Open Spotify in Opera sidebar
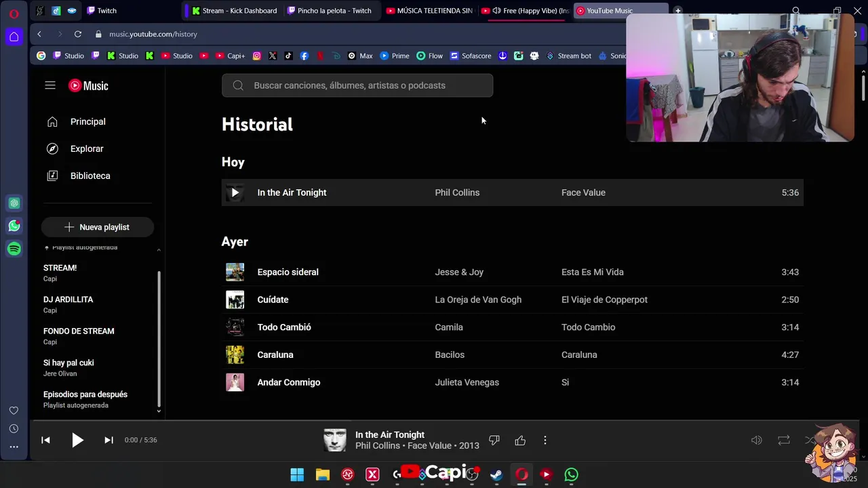The image size is (868, 488). 14,249
